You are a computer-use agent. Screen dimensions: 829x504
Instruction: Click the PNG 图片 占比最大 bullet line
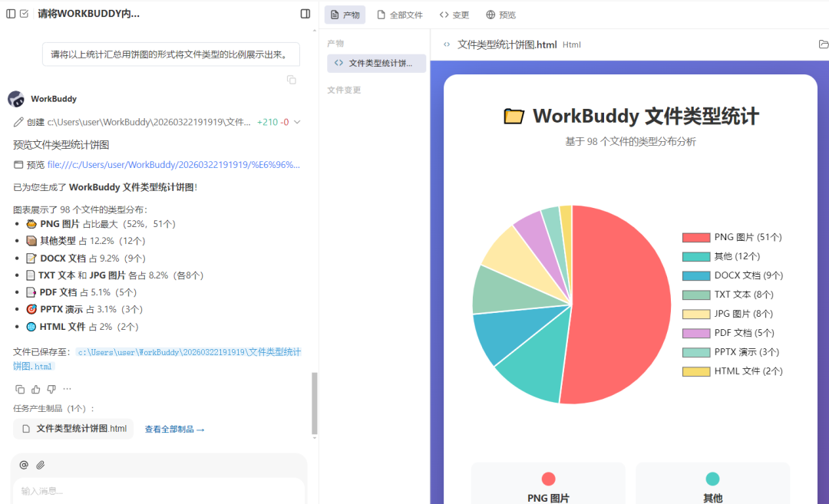point(101,224)
